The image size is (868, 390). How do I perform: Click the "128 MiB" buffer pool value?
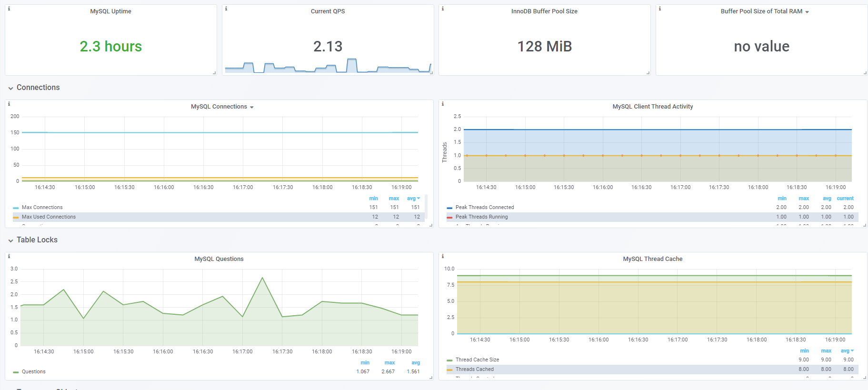[545, 46]
